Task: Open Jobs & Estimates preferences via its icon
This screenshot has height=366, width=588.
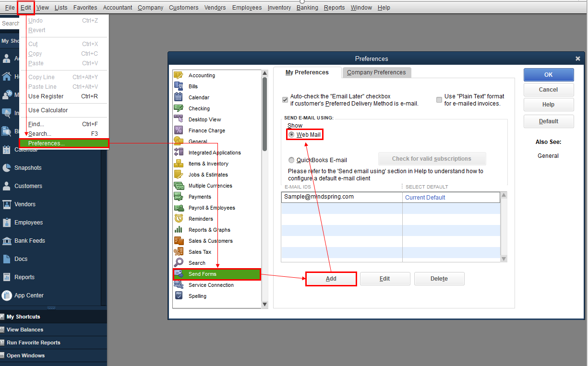Action: pos(179,175)
